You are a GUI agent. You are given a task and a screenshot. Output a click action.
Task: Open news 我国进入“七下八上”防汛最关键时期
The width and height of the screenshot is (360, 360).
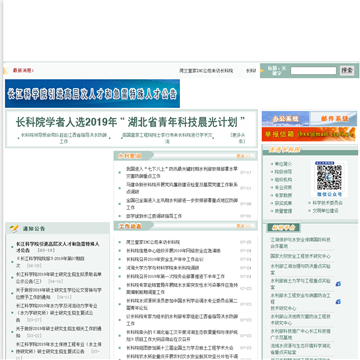coord(182,172)
